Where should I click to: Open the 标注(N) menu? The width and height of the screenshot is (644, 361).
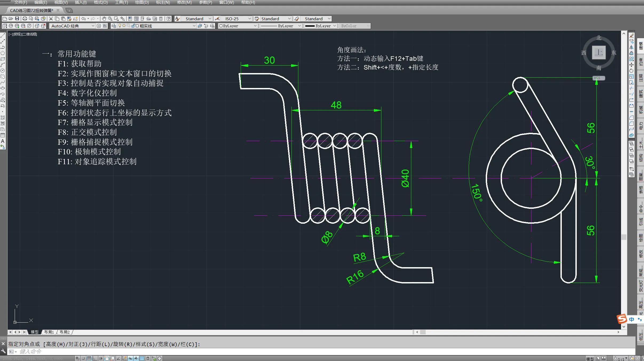163,2
